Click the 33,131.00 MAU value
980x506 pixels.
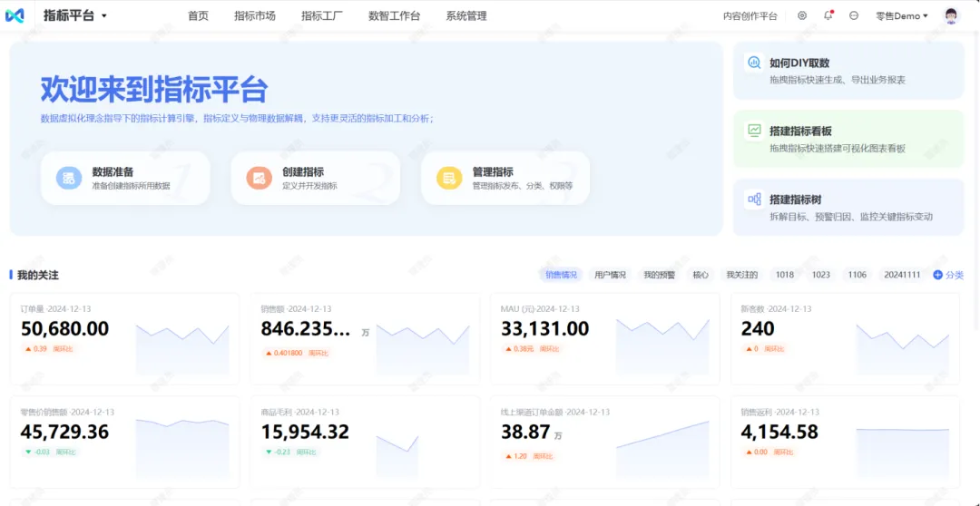point(545,328)
